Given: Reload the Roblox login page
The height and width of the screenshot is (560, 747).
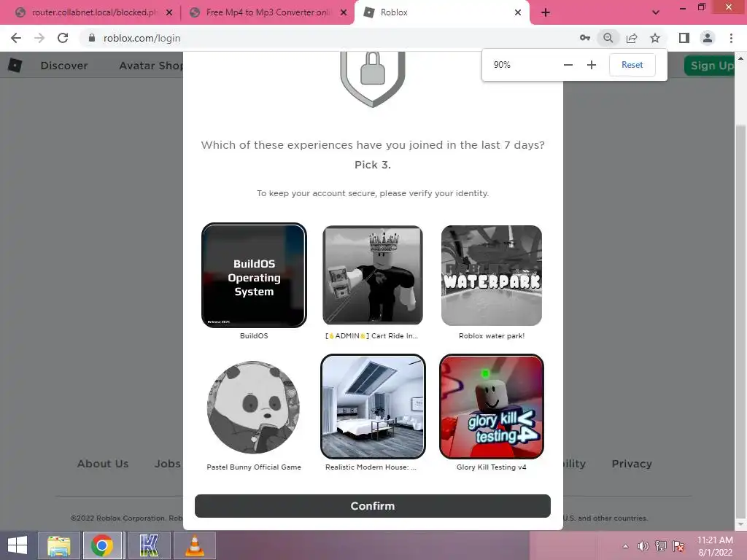Looking at the screenshot, I should [63, 38].
